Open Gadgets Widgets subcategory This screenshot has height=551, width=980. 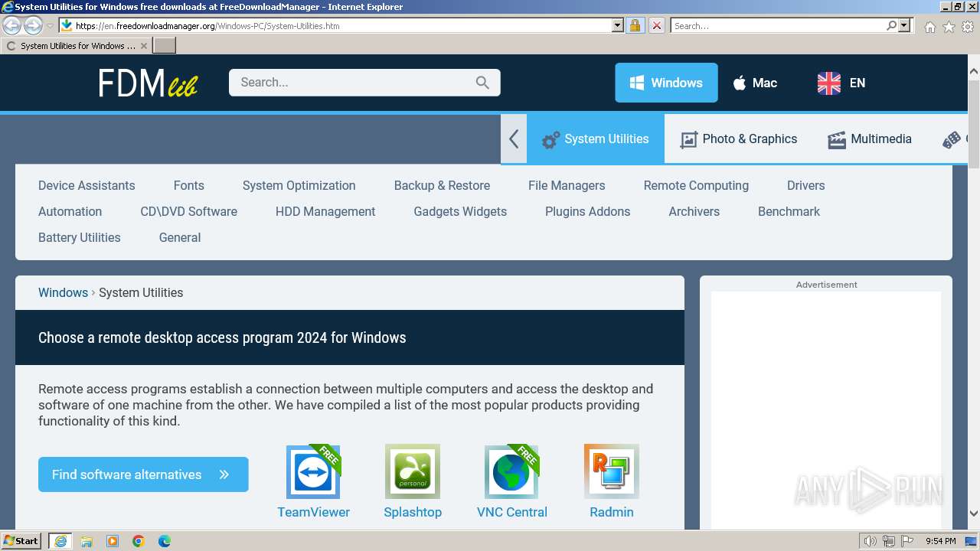(460, 211)
